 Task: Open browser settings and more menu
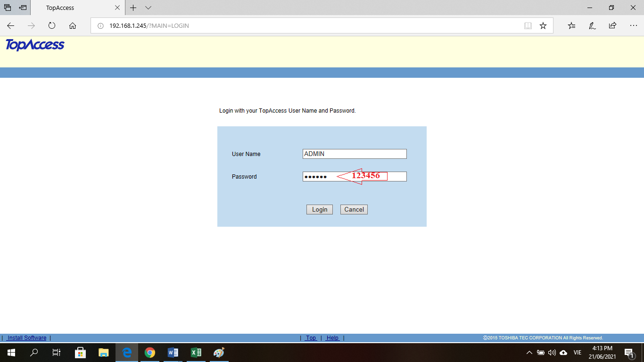[x=633, y=26]
